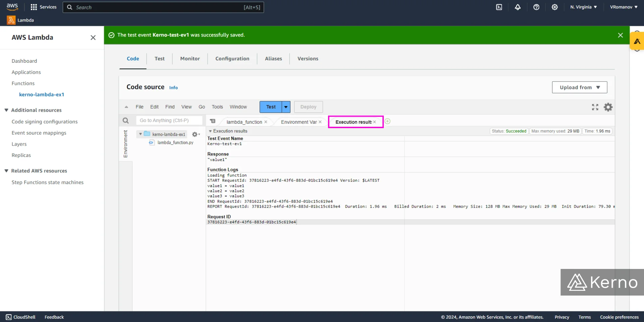644x322 pixels.
Task: Open Applications in sidebar
Action: pos(26,72)
